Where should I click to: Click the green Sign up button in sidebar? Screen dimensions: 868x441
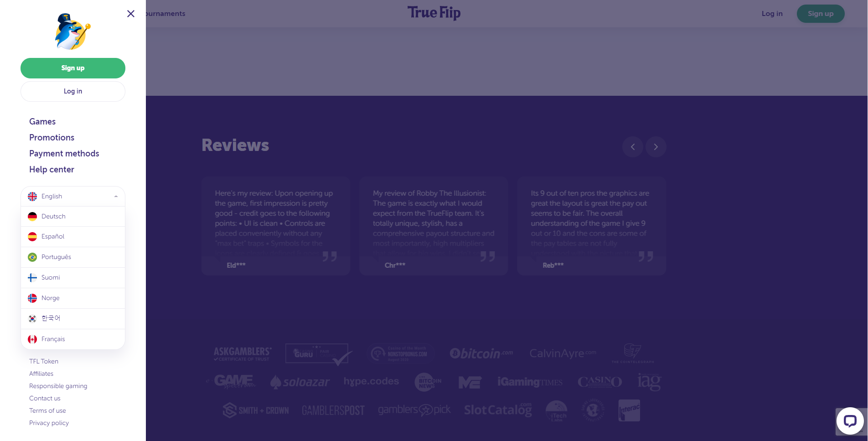point(73,68)
